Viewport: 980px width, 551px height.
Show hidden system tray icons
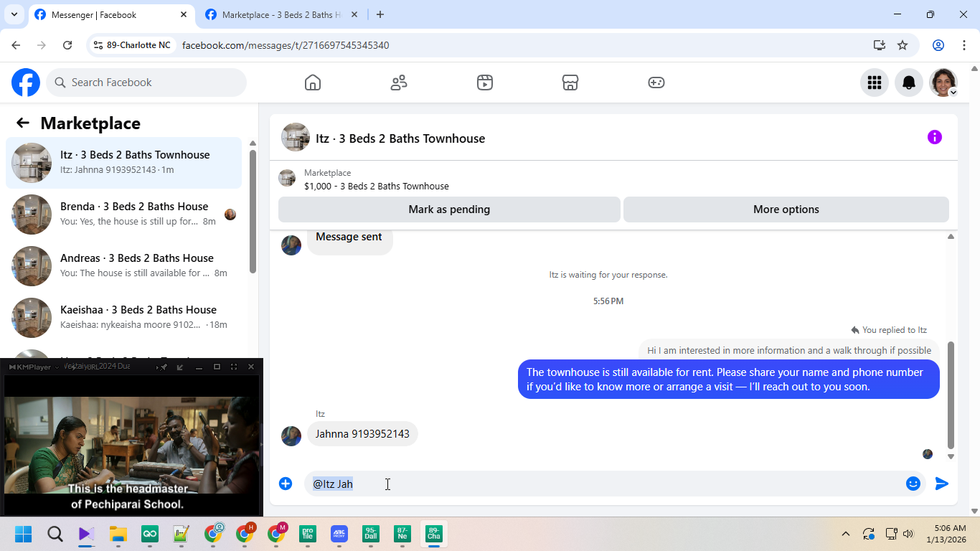(x=845, y=534)
